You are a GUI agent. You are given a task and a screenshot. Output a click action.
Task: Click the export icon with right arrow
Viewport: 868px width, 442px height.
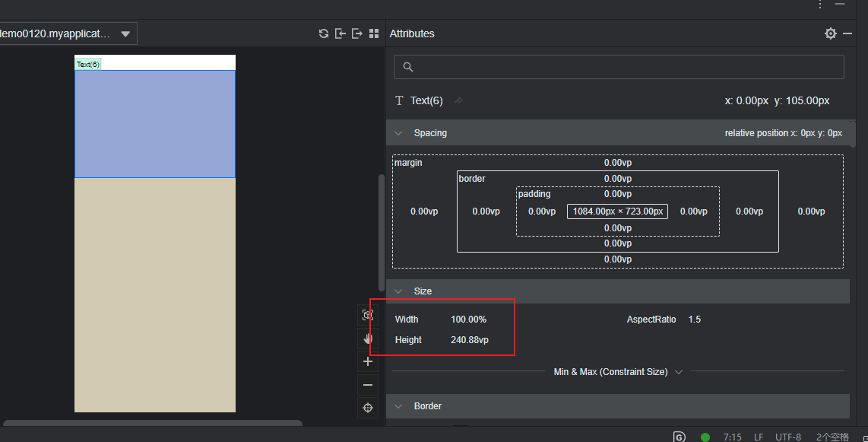[357, 33]
